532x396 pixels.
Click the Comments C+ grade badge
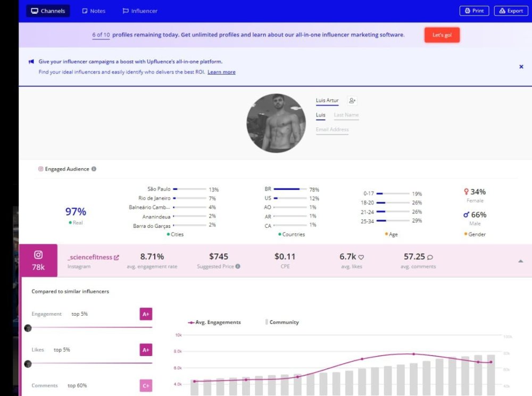146,385
